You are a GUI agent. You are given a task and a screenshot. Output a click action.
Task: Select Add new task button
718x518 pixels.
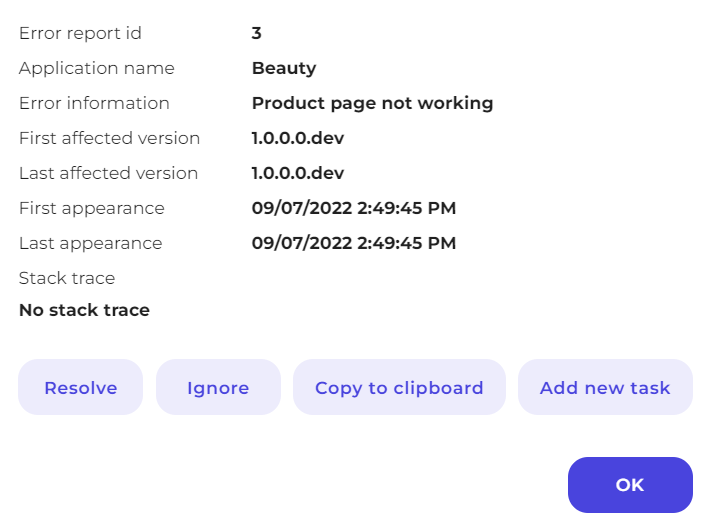pos(605,388)
